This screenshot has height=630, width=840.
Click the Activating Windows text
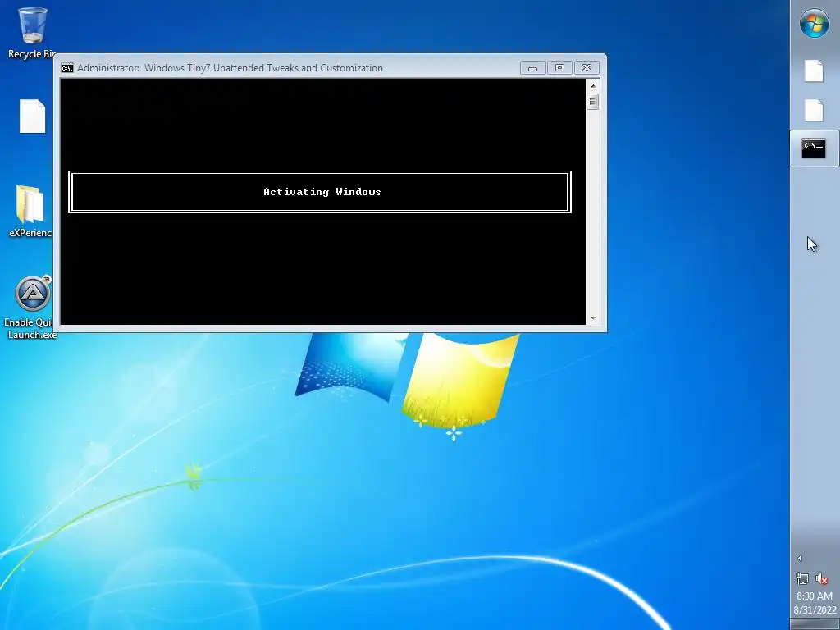pyautogui.click(x=322, y=192)
